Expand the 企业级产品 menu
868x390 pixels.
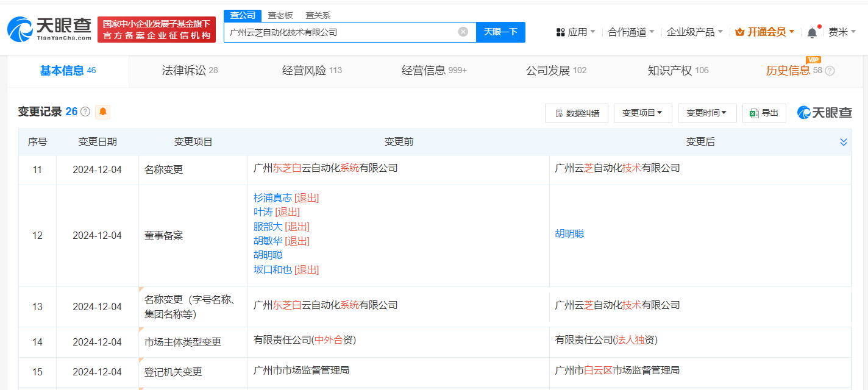click(x=695, y=32)
